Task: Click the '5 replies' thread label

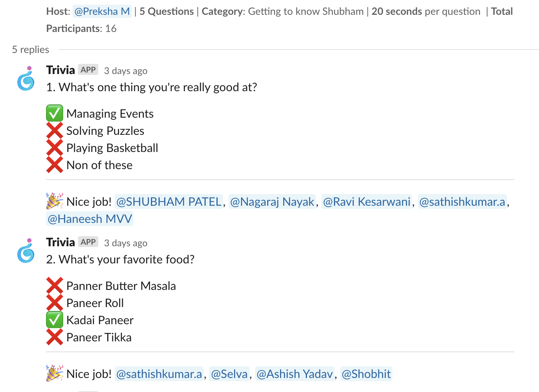Action: (30, 49)
